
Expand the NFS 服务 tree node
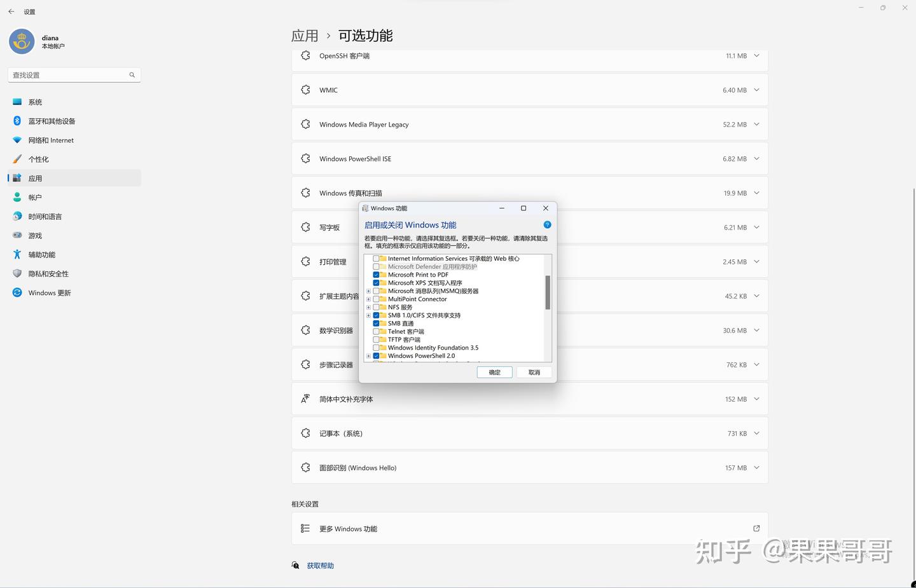tap(368, 307)
